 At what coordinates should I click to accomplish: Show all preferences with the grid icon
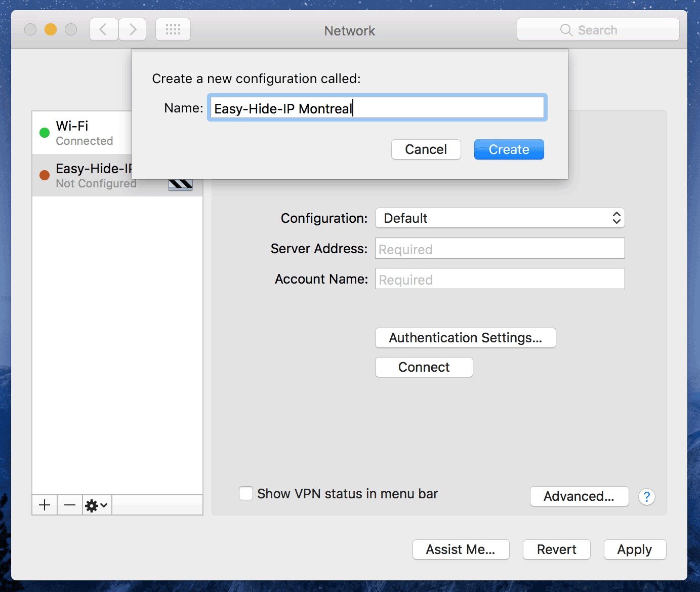[x=173, y=29]
